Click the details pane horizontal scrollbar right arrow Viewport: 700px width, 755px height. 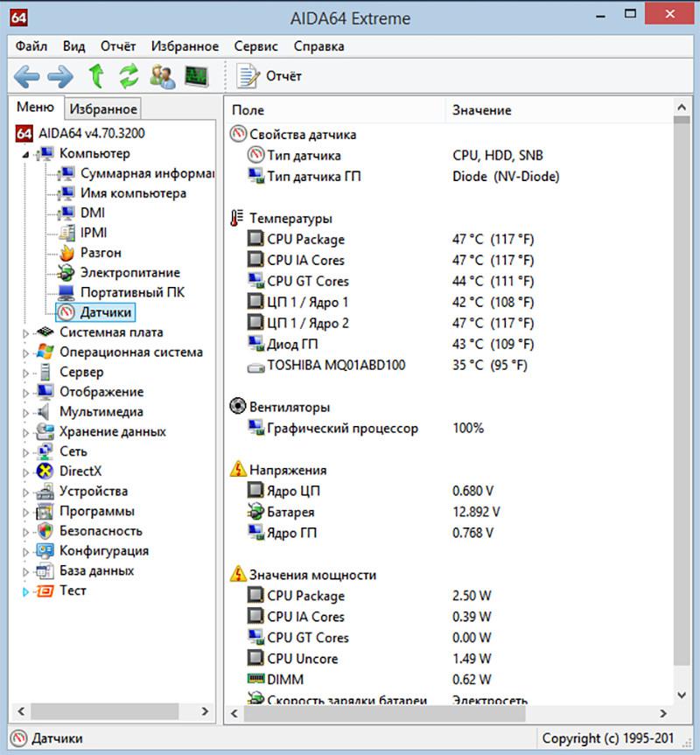(x=663, y=714)
